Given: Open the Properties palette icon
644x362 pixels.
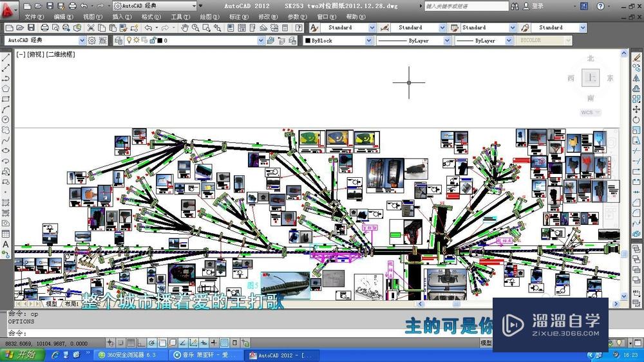Looking at the screenshot, I should click(x=231, y=28).
